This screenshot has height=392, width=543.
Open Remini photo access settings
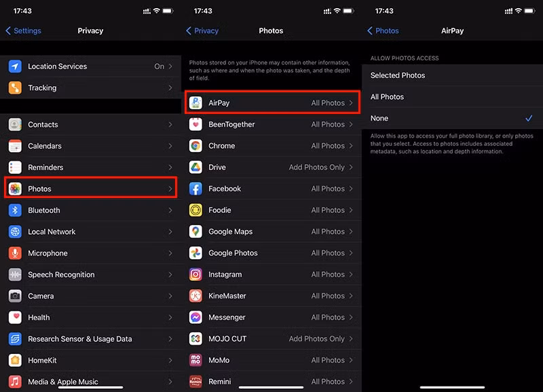(271, 382)
